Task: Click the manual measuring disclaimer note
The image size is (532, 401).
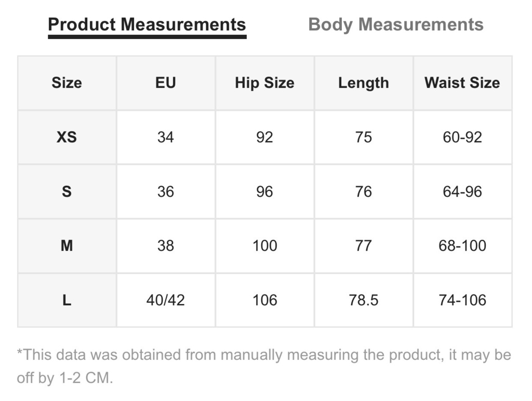Action: (264, 366)
